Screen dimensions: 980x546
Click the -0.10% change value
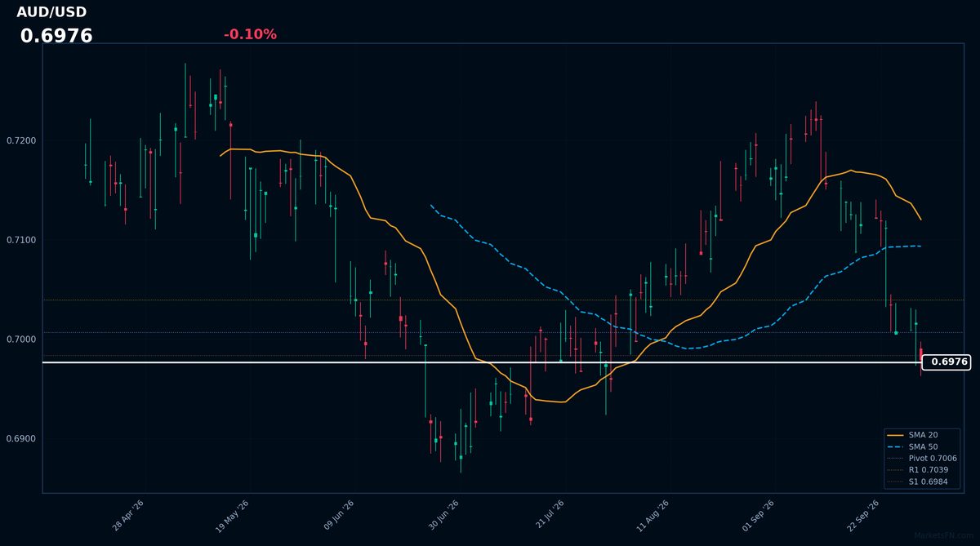click(250, 34)
